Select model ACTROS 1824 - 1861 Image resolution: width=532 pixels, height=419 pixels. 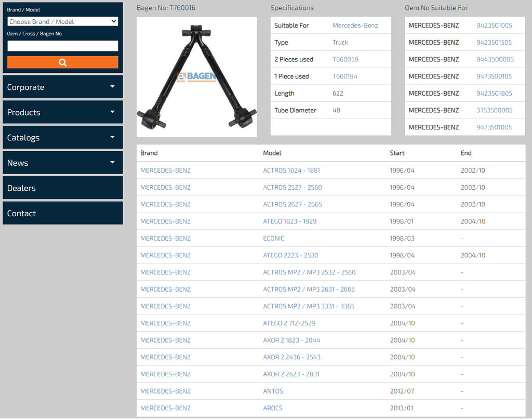(x=291, y=171)
